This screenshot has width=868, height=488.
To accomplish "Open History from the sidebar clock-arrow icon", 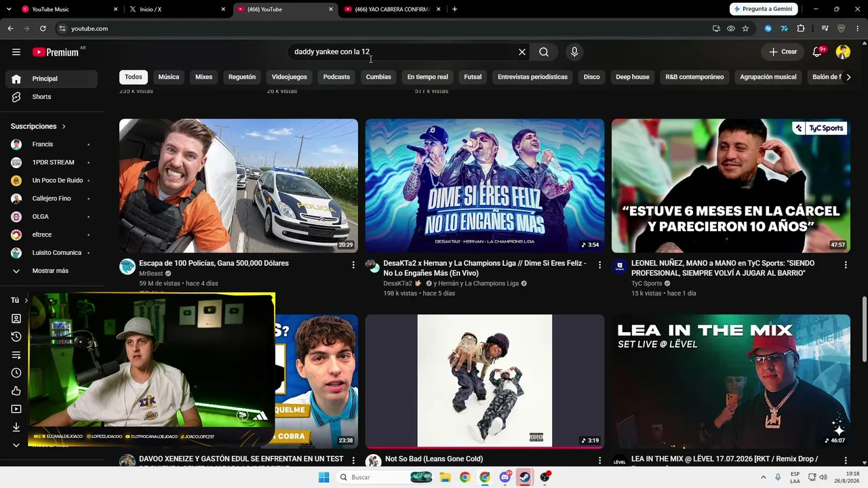I will click(16, 337).
